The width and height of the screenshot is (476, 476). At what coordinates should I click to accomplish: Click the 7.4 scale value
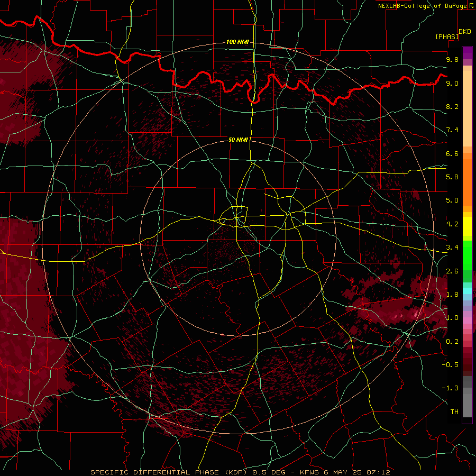pos(452,130)
